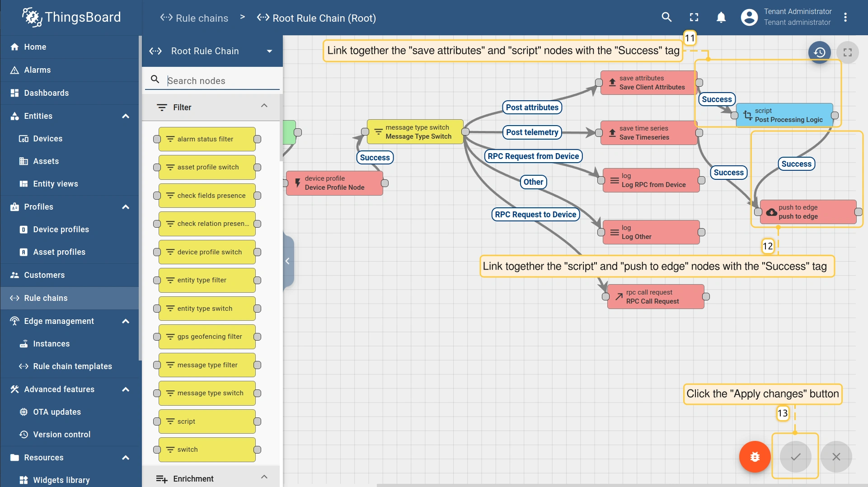The height and width of the screenshot is (487, 868).
Task: Click the X button to cancel changes
Action: click(x=836, y=457)
